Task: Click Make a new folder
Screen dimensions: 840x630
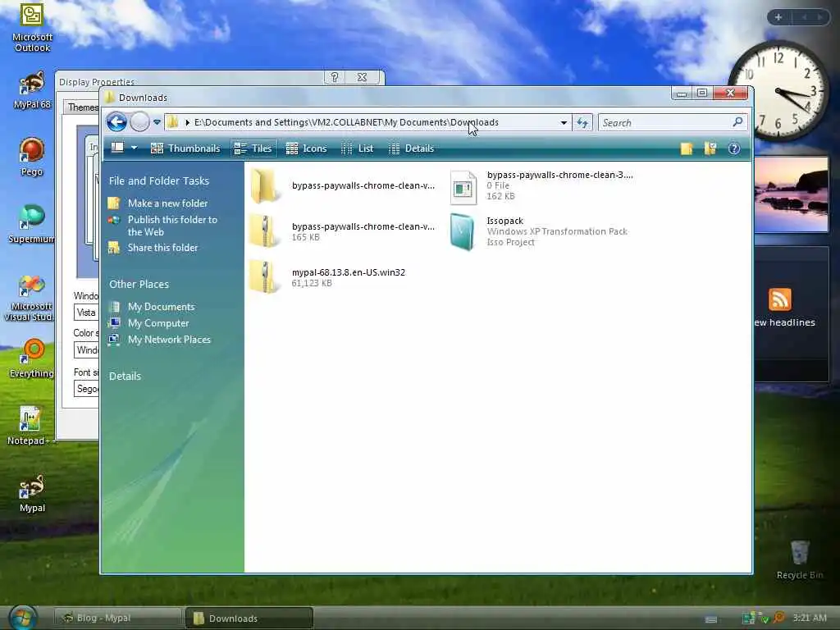Action: [158, 203]
